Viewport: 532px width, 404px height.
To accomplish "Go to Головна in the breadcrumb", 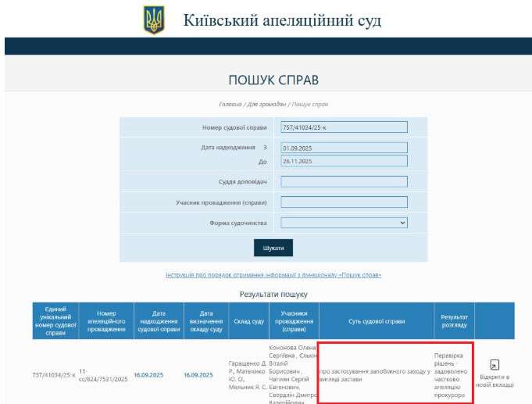I will click(x=231, y=104).
